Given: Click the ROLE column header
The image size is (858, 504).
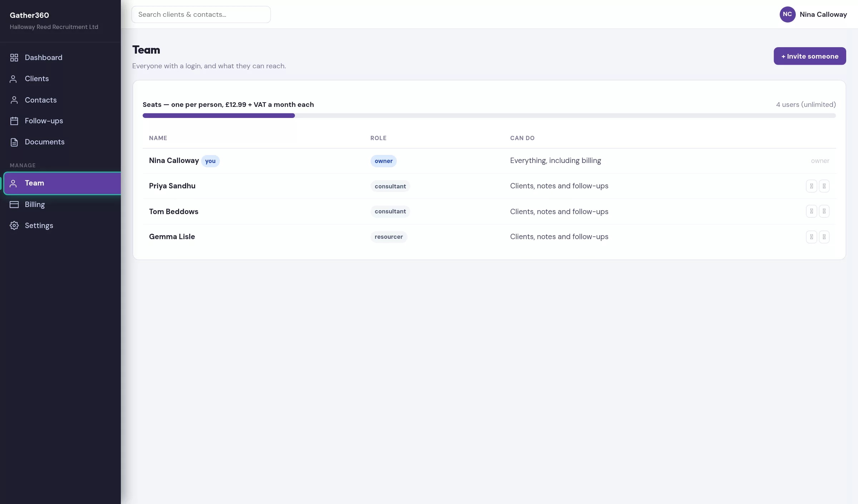Looking at the screenshot, I should click(378, 138).
